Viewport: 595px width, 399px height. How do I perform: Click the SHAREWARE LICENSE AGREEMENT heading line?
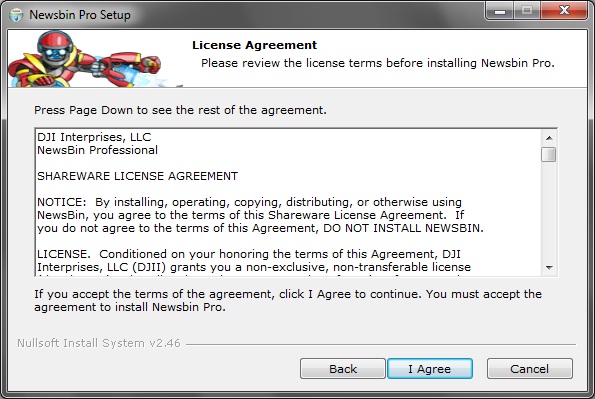pos(137,176)
